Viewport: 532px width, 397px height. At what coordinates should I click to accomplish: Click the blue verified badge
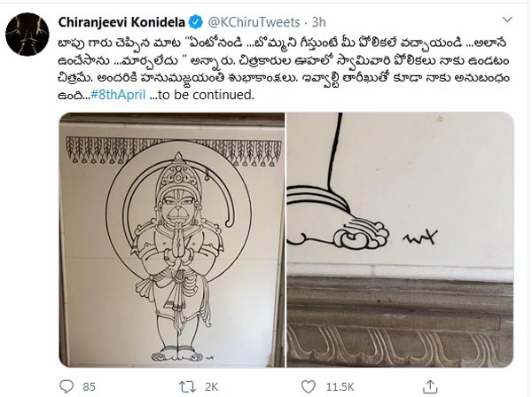click(x=196, y=22)
